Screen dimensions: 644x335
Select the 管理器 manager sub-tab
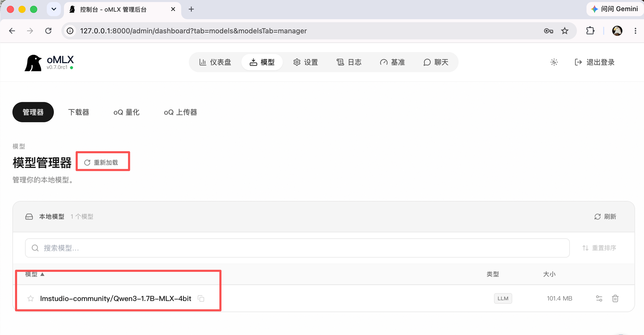(33, 112)
